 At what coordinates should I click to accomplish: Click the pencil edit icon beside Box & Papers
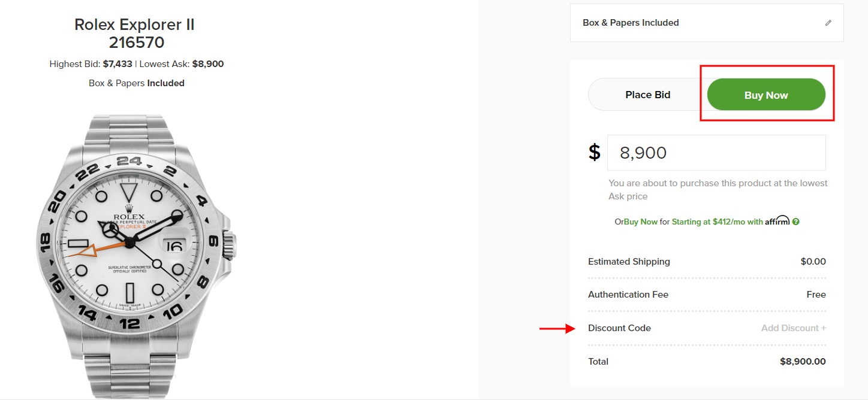pos(828,23)
